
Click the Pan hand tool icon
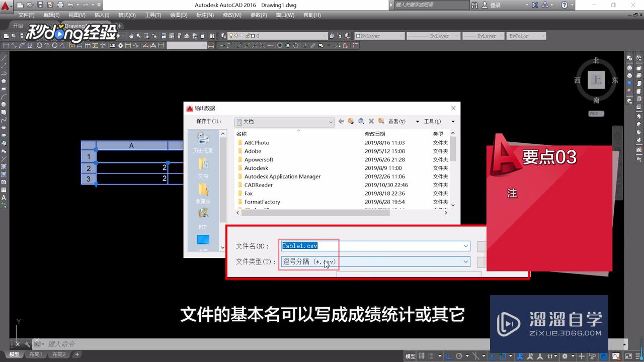(x=131, y=36)
